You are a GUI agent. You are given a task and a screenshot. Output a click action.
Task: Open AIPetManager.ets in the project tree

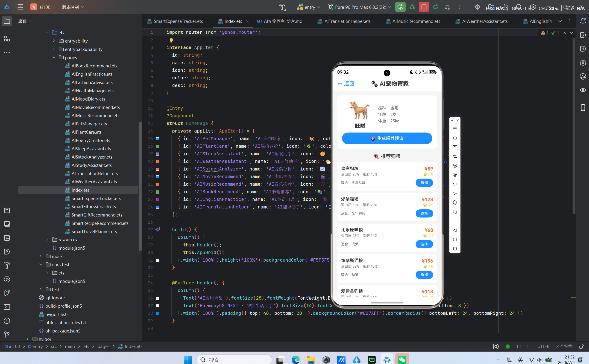89,124
